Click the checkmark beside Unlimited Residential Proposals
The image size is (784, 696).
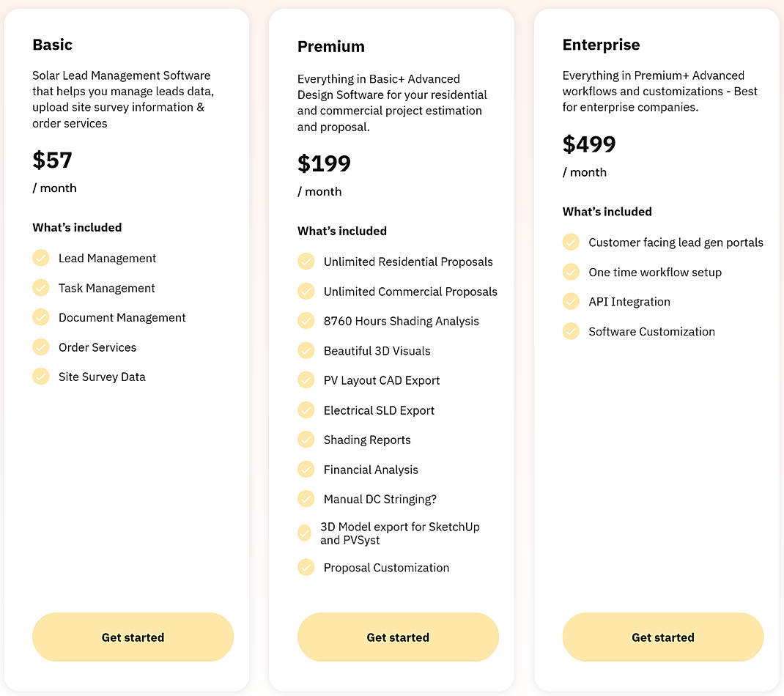tap(306, 262)
